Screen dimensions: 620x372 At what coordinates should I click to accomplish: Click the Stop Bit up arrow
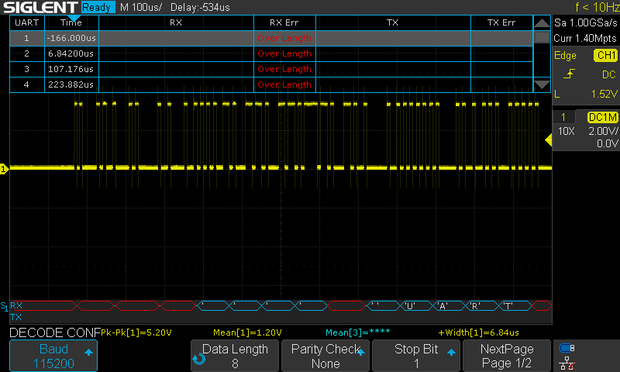[x=451, y=352]
